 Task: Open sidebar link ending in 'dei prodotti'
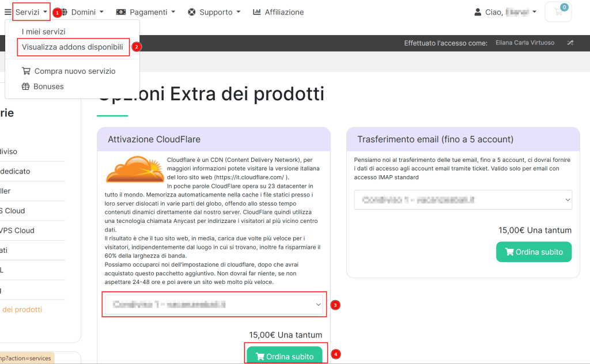pos(22,309)
